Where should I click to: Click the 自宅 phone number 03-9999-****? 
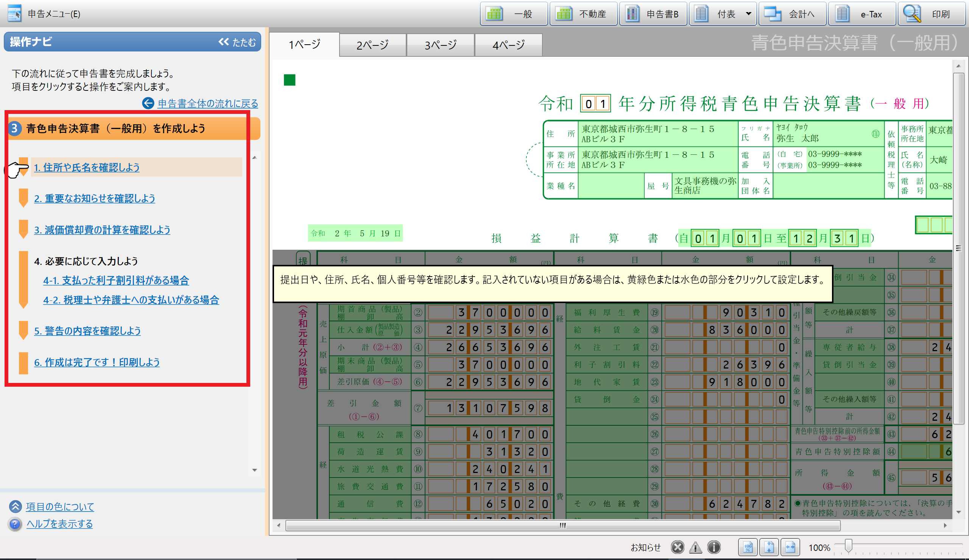tap(835, 154)
